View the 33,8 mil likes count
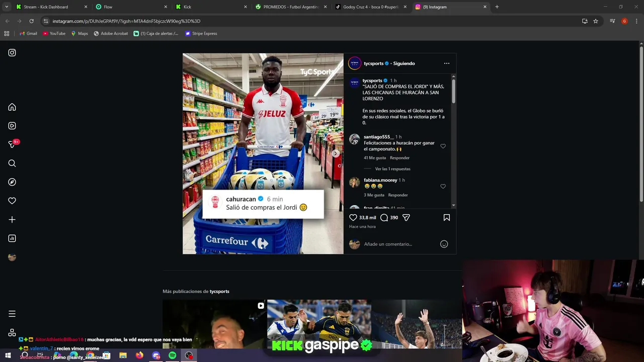The height and width of the screenshot is (362, 644). click(x=367, y=218)
